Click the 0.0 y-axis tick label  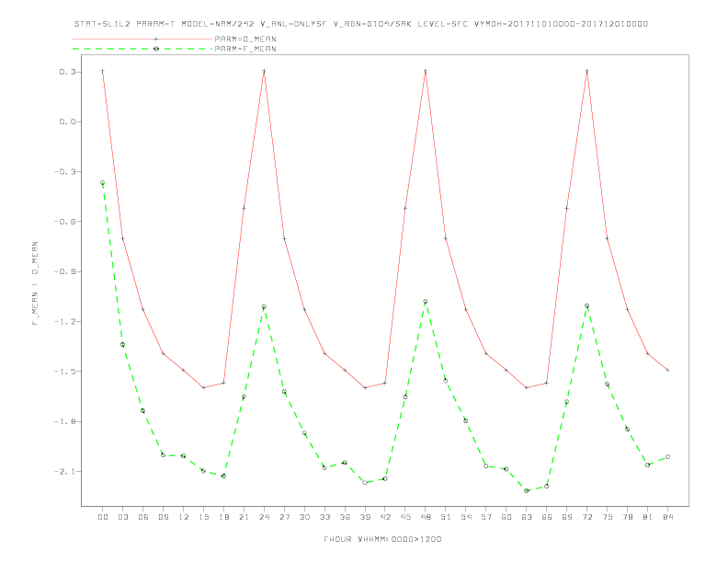click(70, 121)
